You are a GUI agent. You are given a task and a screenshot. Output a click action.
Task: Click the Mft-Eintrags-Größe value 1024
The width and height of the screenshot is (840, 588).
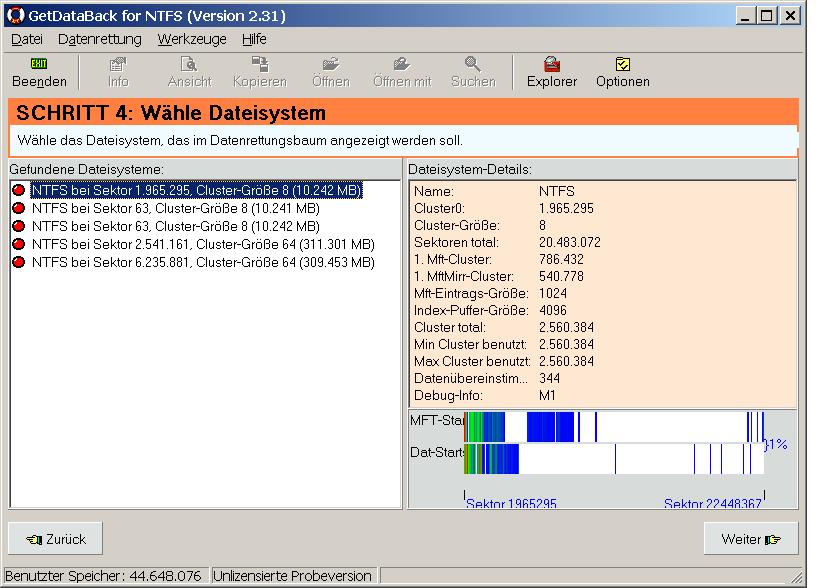coord(553,293)
